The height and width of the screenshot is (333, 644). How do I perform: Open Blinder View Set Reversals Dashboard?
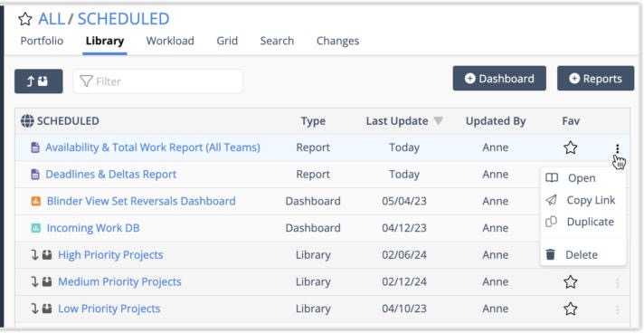pos(141,202)
